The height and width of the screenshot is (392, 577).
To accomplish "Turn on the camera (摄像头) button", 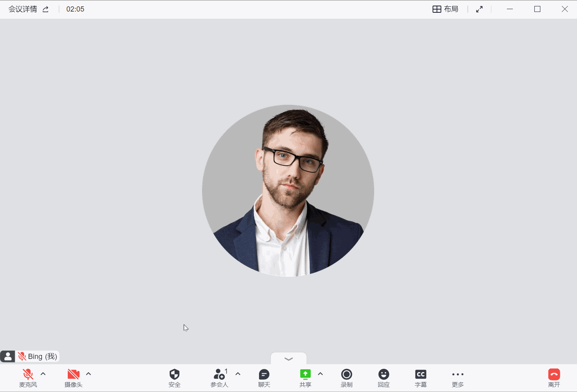I will coord(73,377).
